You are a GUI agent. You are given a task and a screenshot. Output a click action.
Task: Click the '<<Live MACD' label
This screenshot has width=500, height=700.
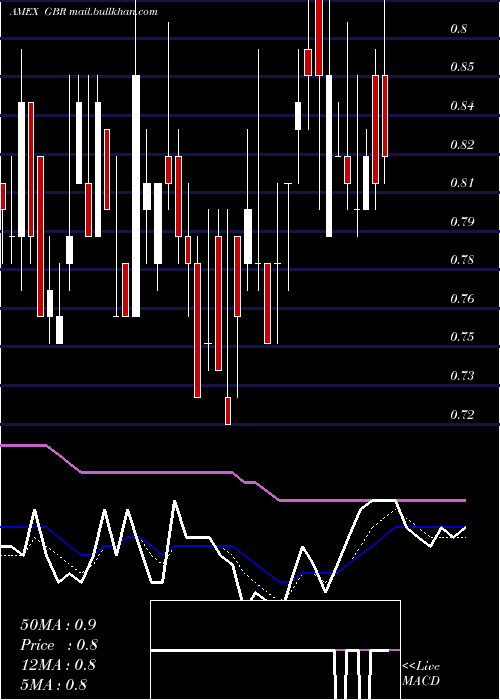click(421, 673)
